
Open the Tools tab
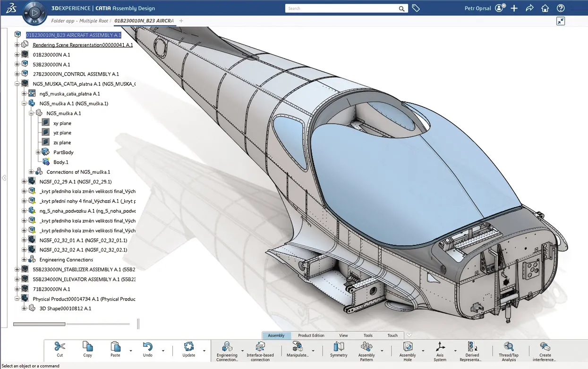(368, 335)
